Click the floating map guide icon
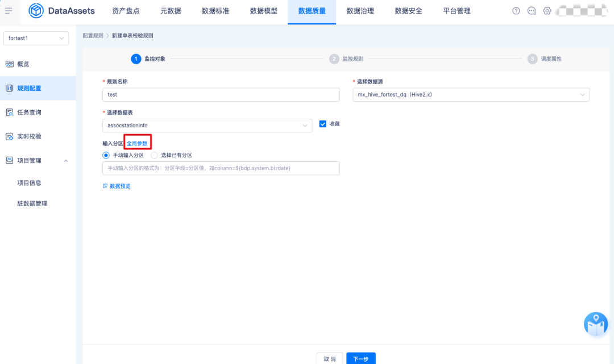 (596, 324)
